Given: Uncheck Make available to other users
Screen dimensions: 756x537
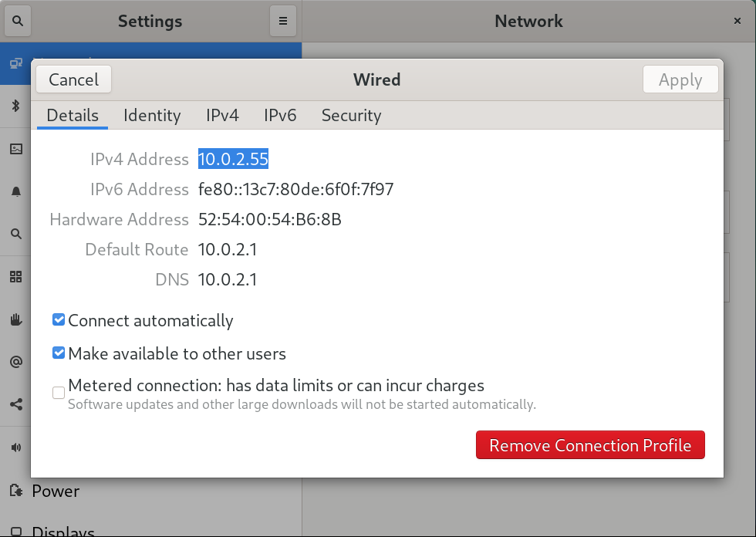Looking at the screenshot, I should tap(59, 353).
